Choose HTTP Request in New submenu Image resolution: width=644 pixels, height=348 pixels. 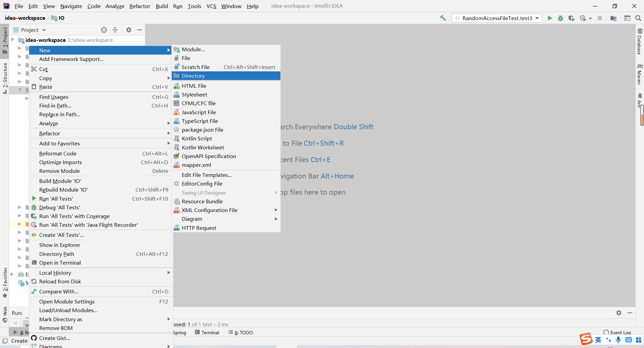[226, 228]
